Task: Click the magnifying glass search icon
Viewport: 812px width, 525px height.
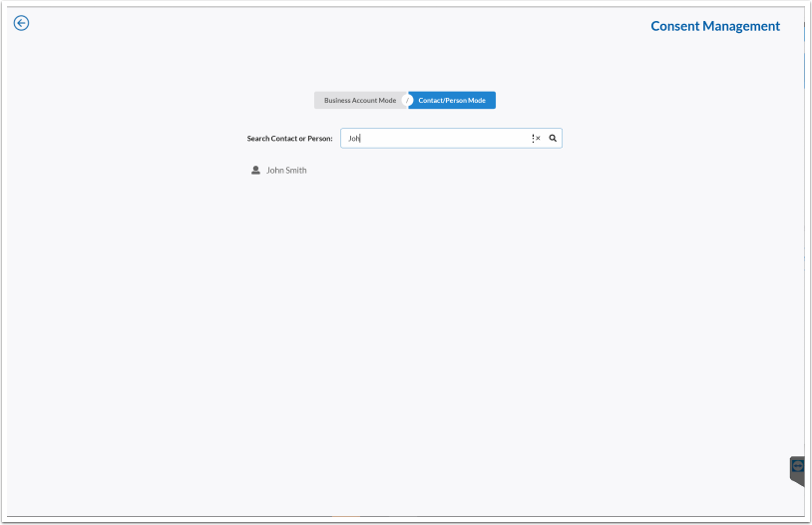Action: click(x=553, y=139)
